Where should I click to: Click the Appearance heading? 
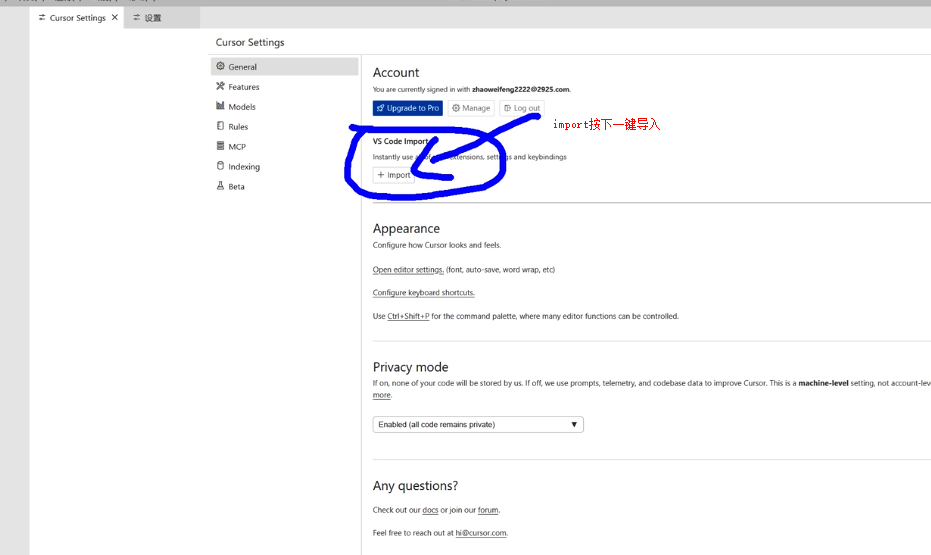(406, 229)
